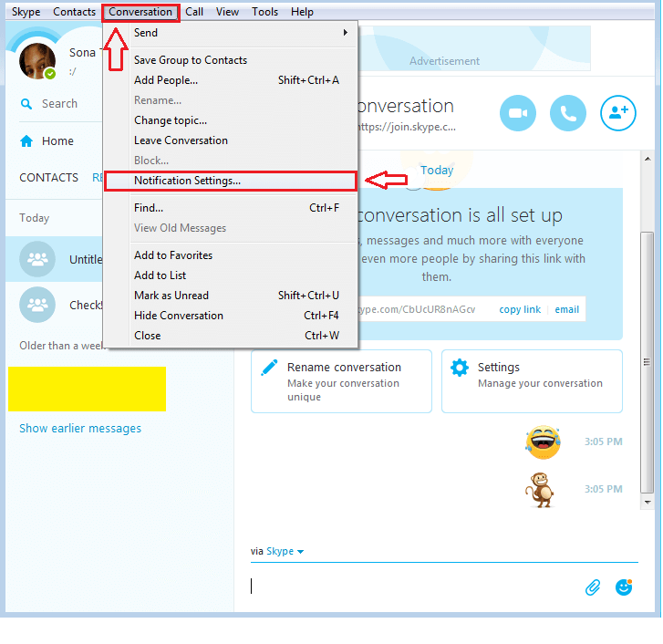663x644 pixels.
Task: Open the Tools menu
Action: coord(264,12)
